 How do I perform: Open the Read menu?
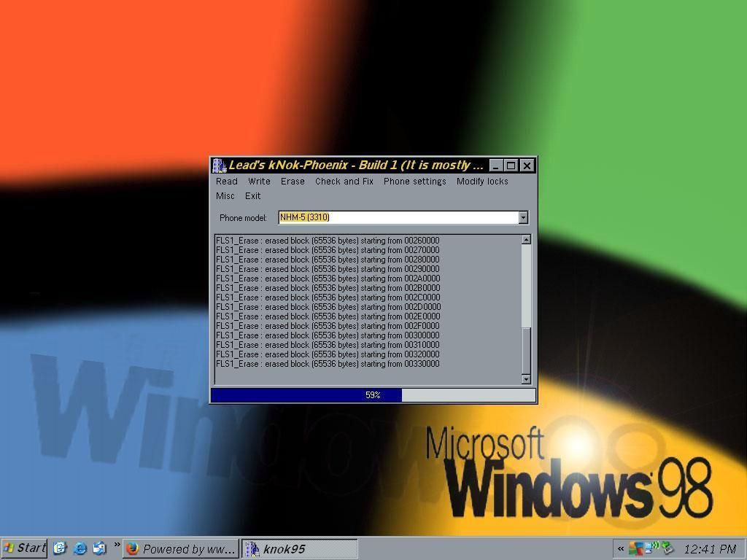click(x=226, y=182)
